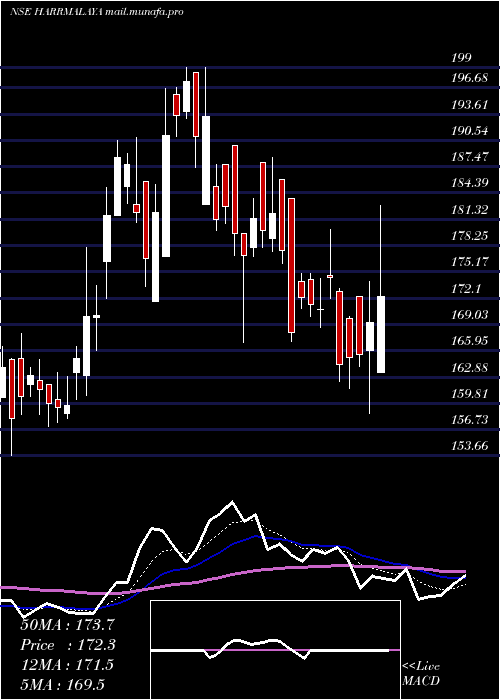Click the 172.1 price axis label
The image size is (500, 700).
(x=466, y=289)
